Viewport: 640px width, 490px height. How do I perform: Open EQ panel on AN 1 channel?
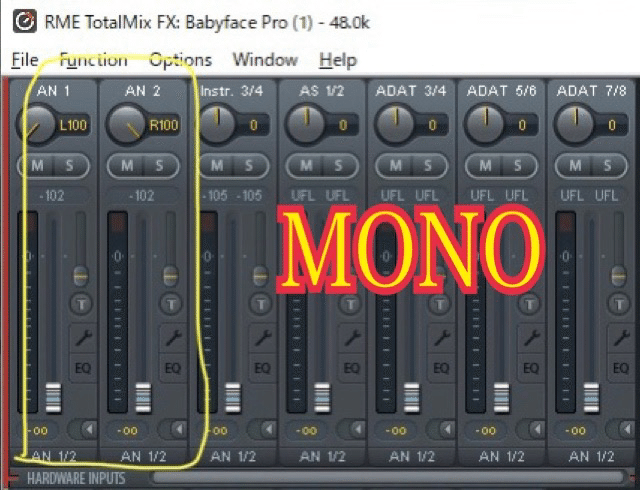pos(83,368)
